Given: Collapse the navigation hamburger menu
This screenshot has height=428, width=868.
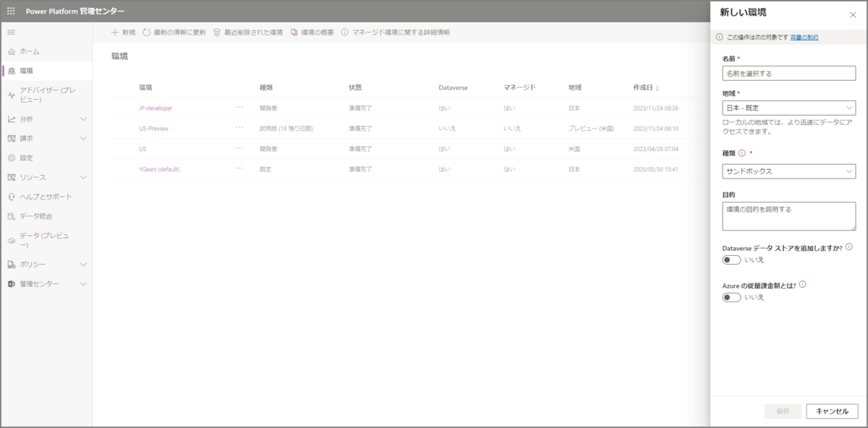Looking at the screenshot, I should coord(11,33).
